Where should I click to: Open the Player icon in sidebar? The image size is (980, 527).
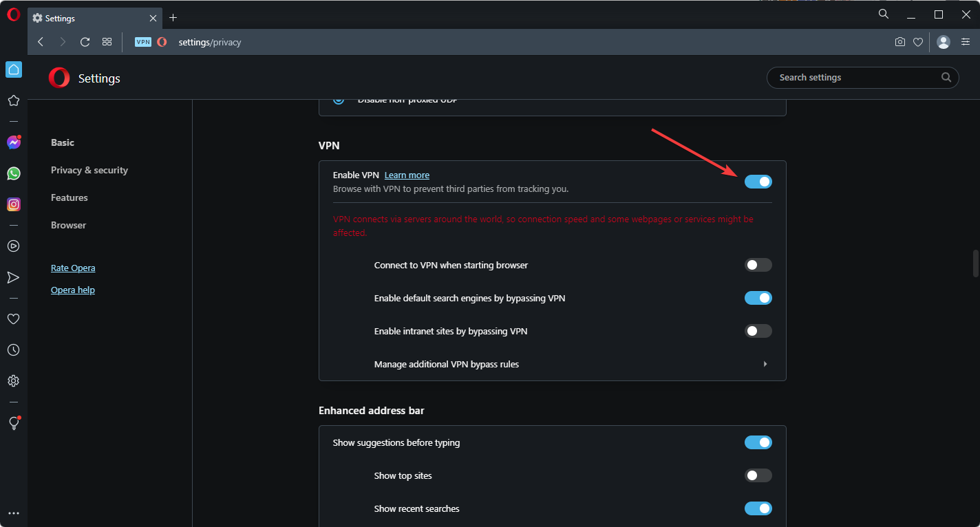click(13, 246)
